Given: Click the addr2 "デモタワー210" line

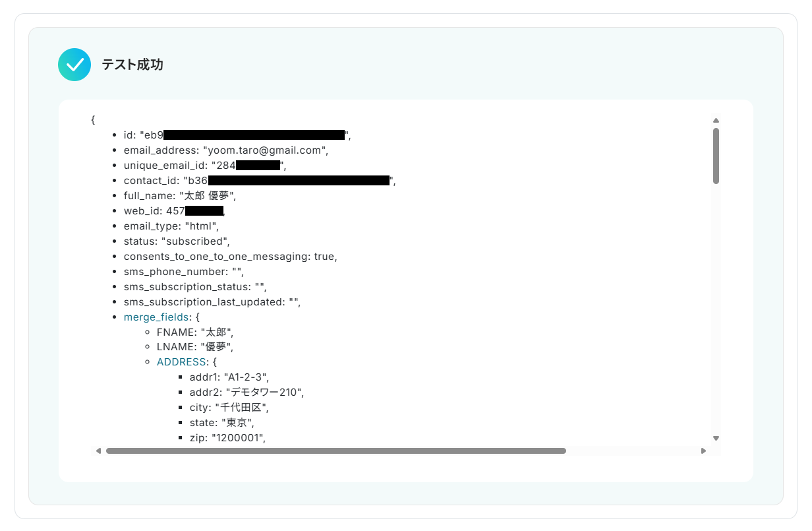Looking at the screenshot, I should pos(246,392).
